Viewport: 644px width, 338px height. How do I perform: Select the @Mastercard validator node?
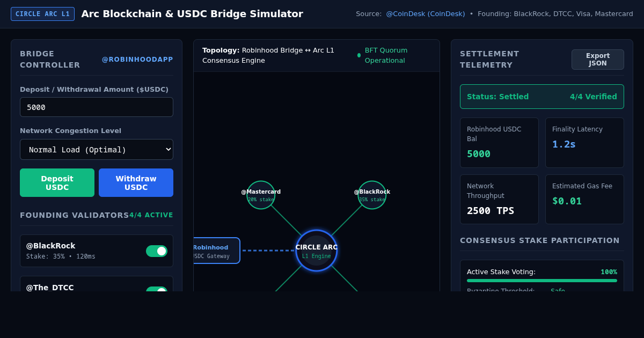261,195
